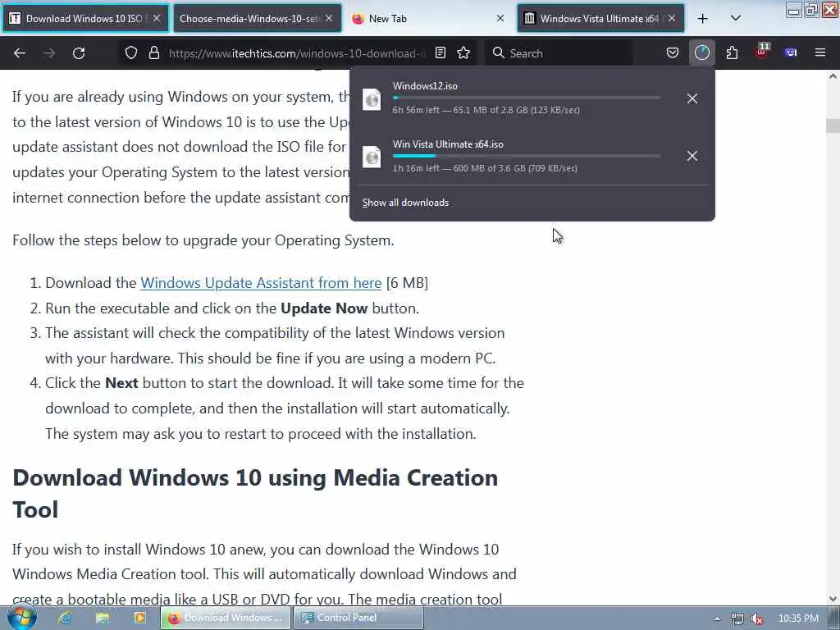
Task: Show hidden tray icons arrow
Action: point(717,619)
